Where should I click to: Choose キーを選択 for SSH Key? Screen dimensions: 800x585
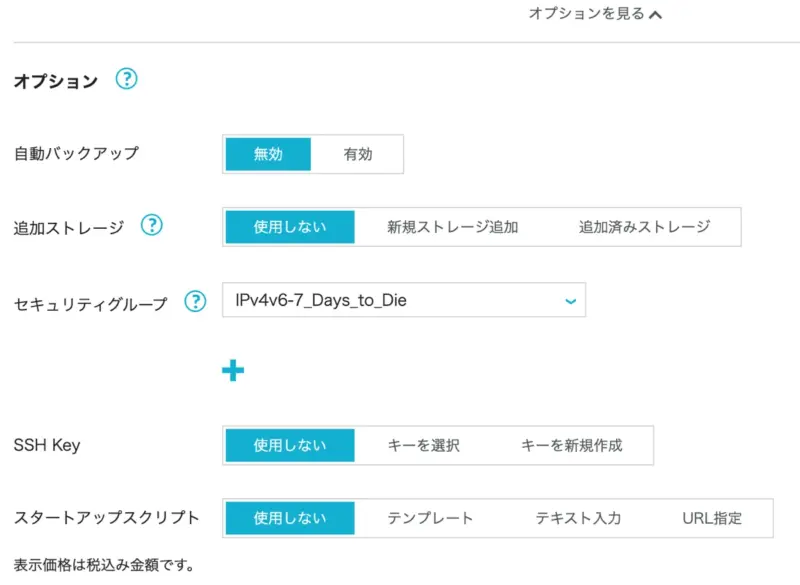tap(423, 445)
